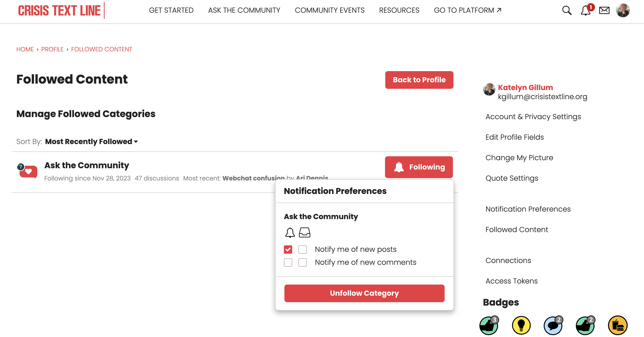Enable email notification for new comments
This screenshot has height=337, width=644.
pos(303,262)
